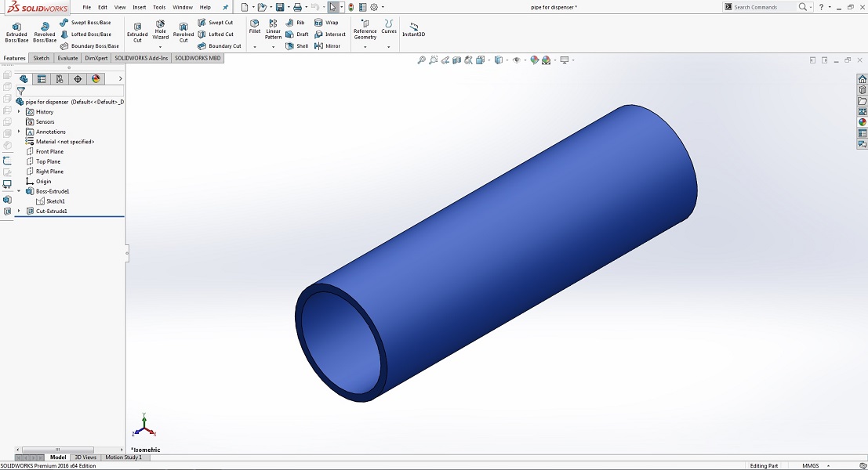Open the Curves tool
The height and width of the screenshot is (470, 868).
coord(389,27)
